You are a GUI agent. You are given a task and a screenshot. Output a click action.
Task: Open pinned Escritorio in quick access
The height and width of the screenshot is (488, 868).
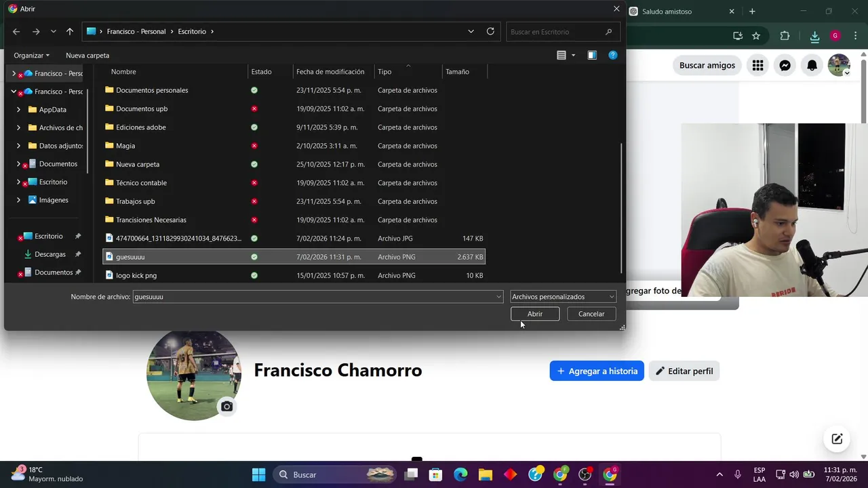click(x=48, y=236)
